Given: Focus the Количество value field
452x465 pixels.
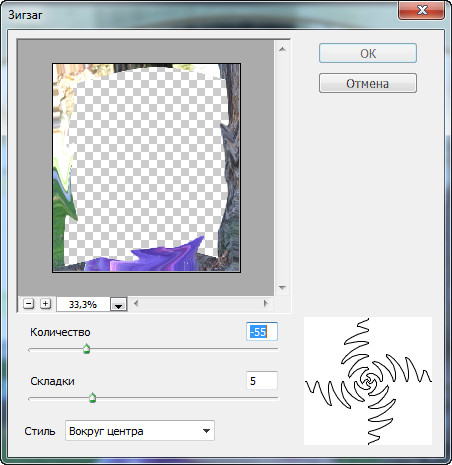Looking at the screenshot, I should (x=262, y=332).
